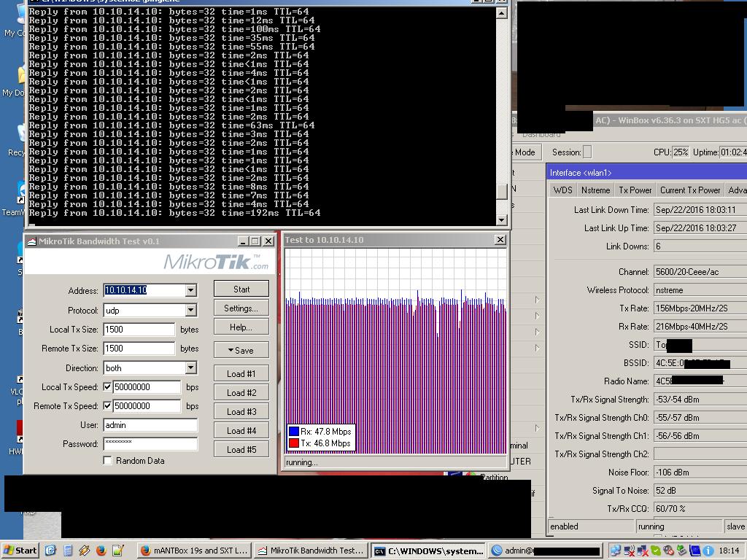
Task: Click the Load #1 button
Action: [241, 374]
